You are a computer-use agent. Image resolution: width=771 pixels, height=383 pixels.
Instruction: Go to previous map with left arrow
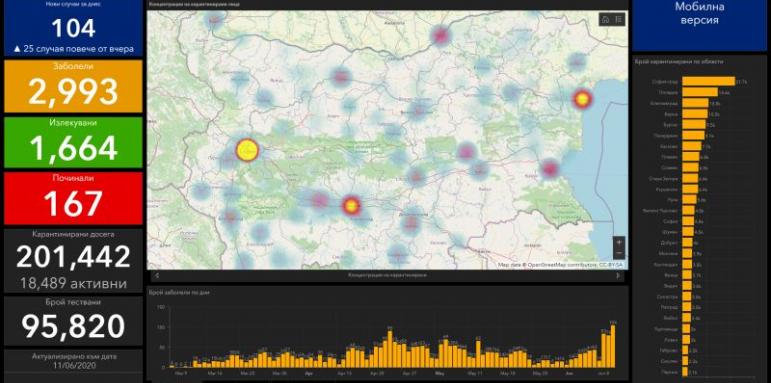tap(157, 275)
